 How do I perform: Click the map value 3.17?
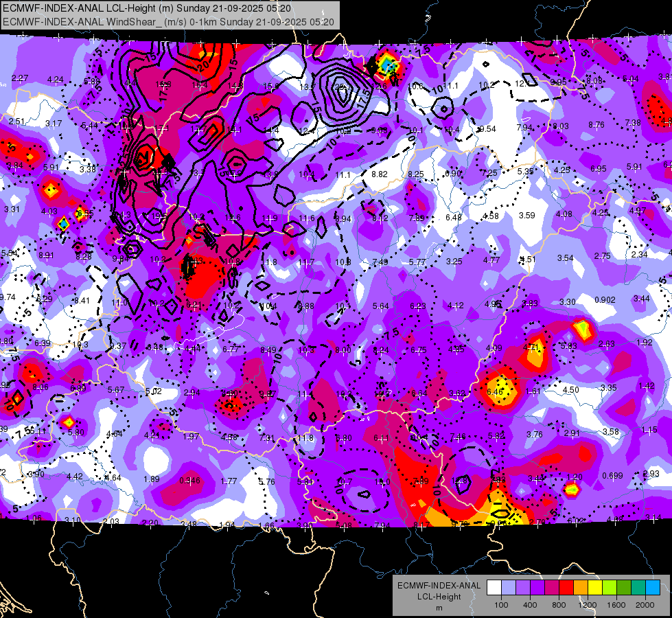[x=54, y=124]
